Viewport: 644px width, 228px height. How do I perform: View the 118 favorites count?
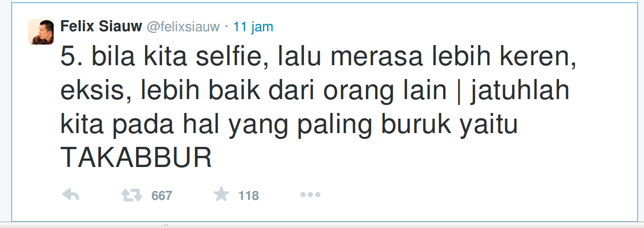pyautogui.click(x=248, y=196)
